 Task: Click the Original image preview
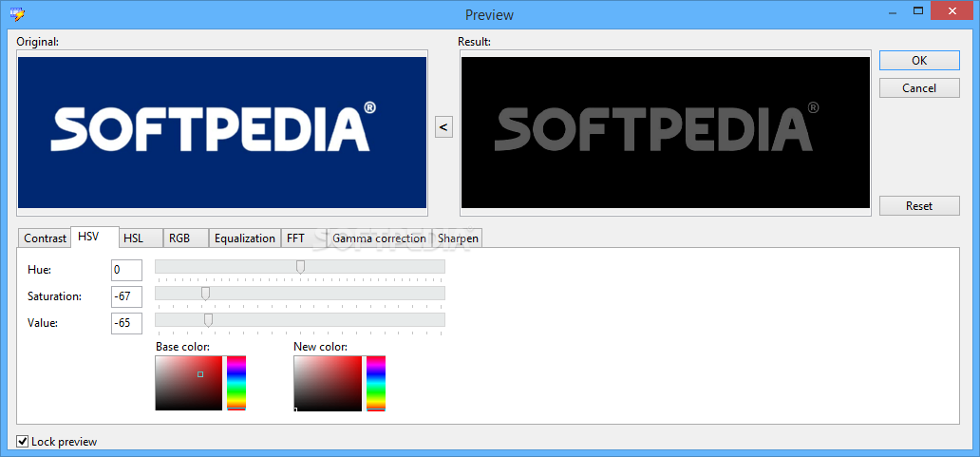222,132
